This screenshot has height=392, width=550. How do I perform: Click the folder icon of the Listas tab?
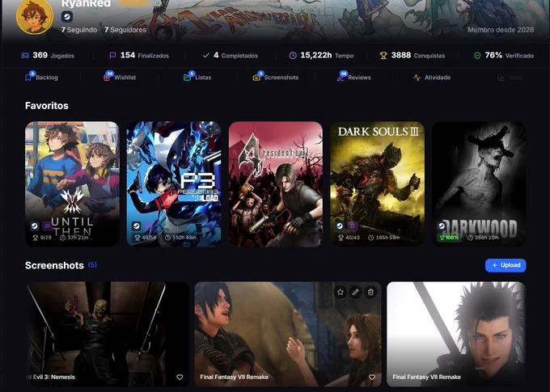[x=187, y=78]
